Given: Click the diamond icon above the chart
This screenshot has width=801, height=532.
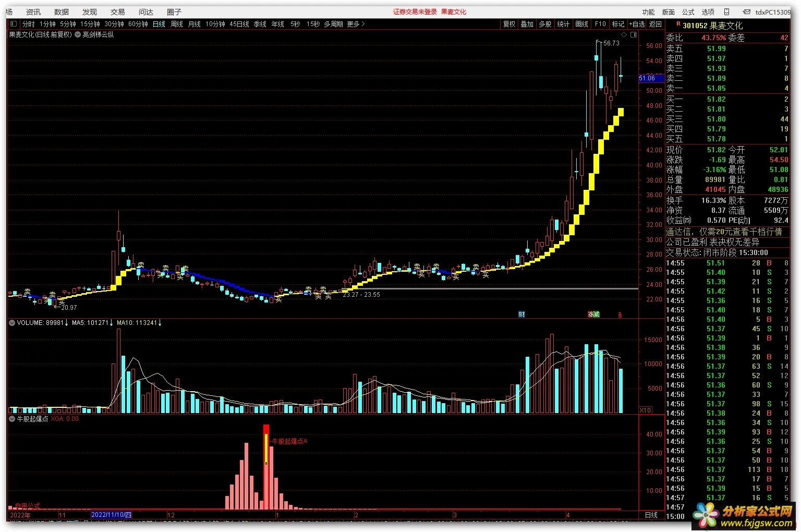Looking at the screenshot, I should point(624,34).
